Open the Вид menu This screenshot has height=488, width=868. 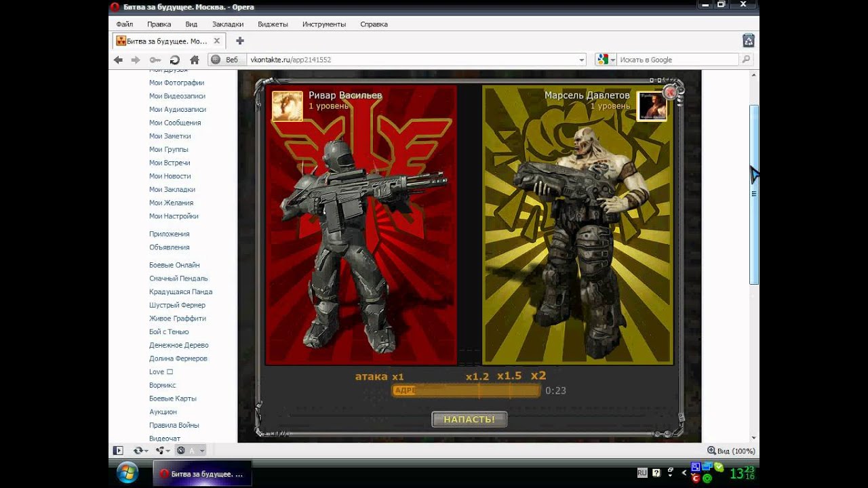pyautogui.click(x=191, y=24)
